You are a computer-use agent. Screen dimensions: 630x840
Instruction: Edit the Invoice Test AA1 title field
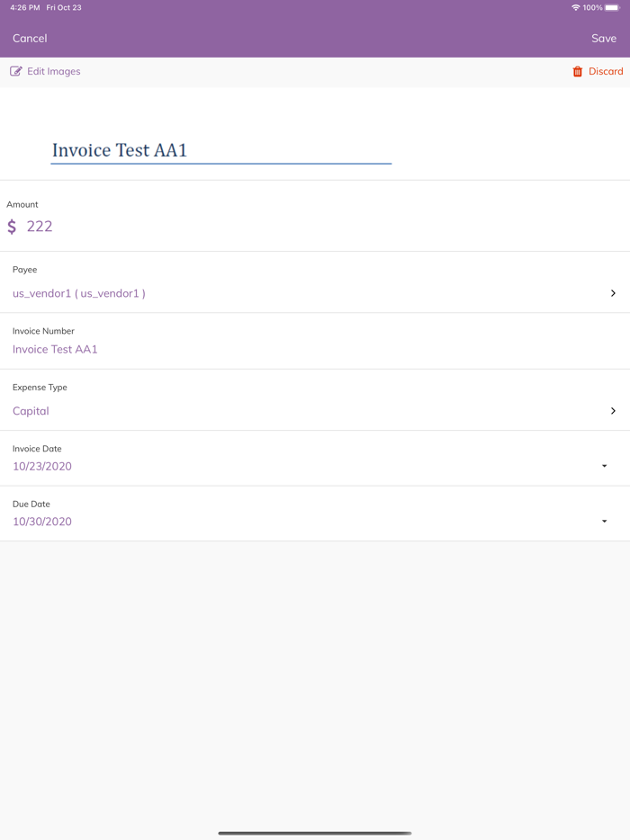(220, 150)
